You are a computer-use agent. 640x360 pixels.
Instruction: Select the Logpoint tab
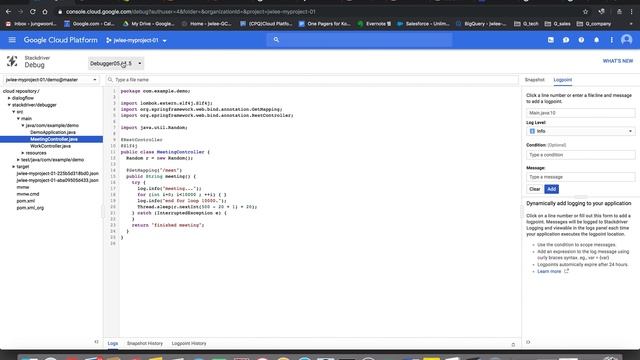coord(562,80)
